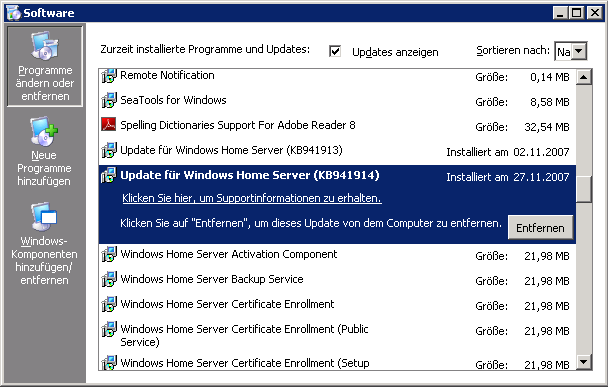The height and width of the screenshot is (387, 608).
Task: Click the Certificate Enrollment plain entry icon
Action: (x=109, y=304)
